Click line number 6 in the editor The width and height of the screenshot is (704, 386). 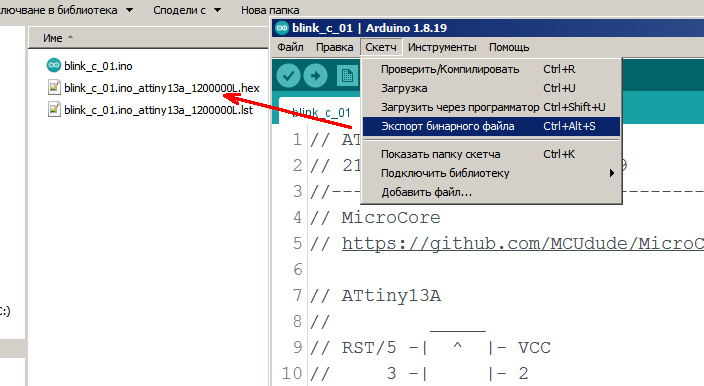(x=297, y=270)
